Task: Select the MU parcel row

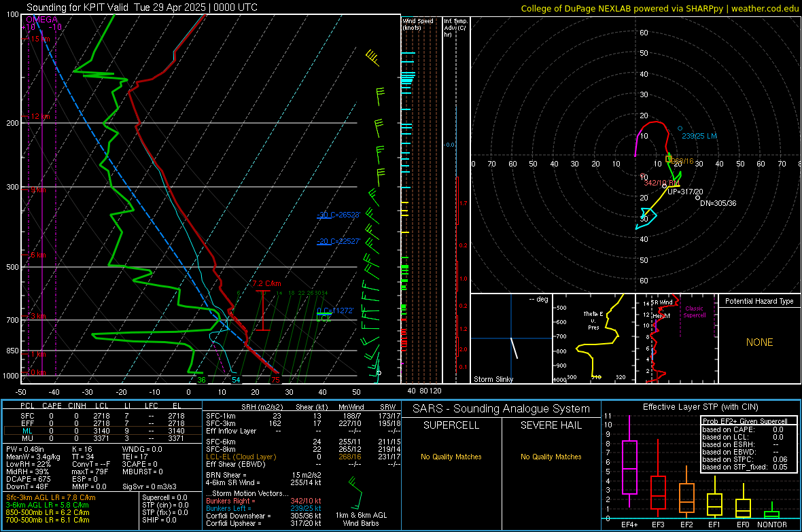Action: tap(103, 438)
